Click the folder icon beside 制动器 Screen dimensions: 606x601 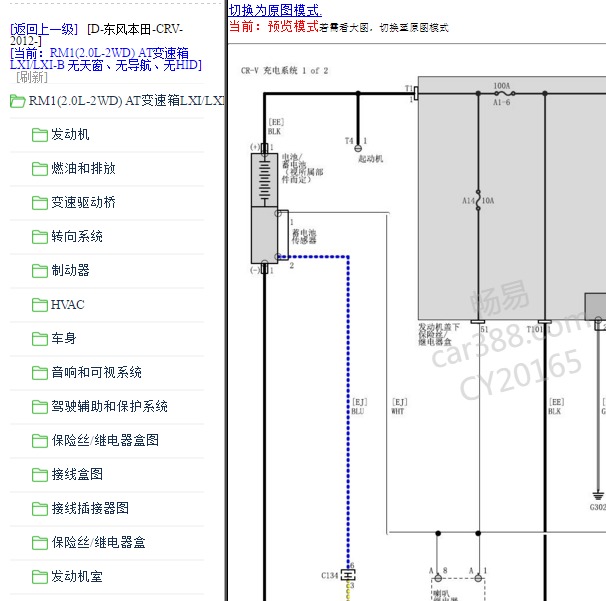pyautogui.click(x=40, y=271)
